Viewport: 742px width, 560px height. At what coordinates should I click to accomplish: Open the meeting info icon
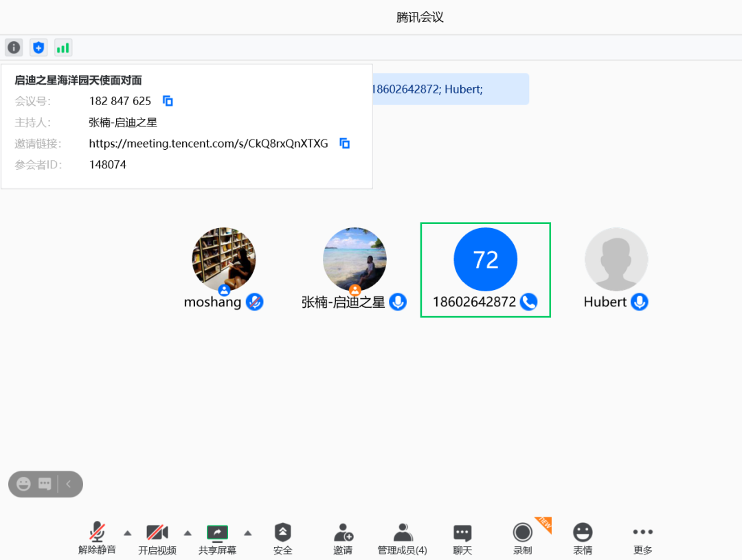point(14,47)
